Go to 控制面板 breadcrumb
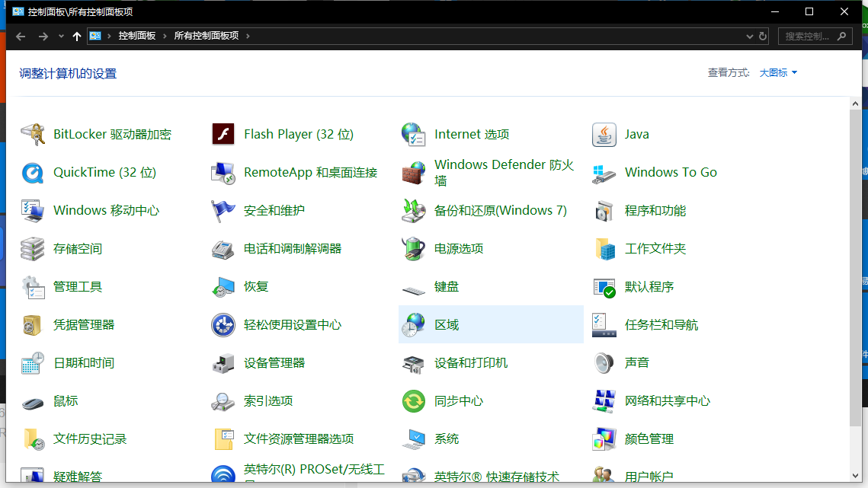The width and height of the screenshot is (868, 488). (136, 36)
